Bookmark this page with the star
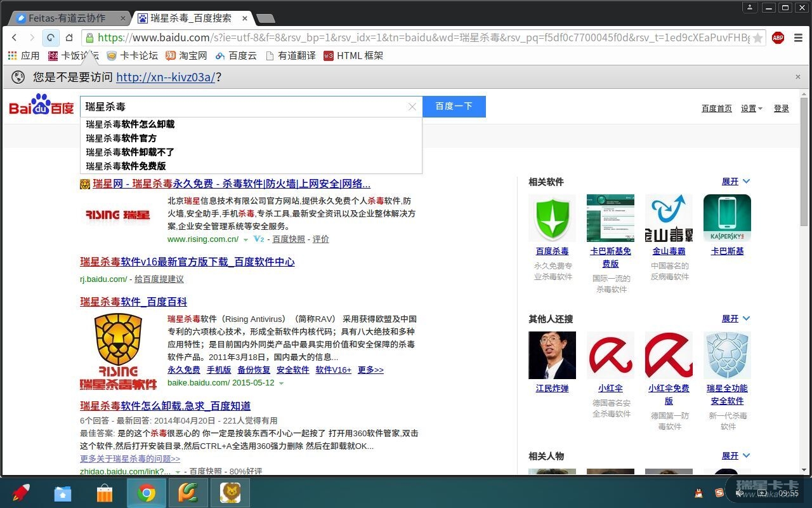The width and height of the screenshot is (812, 508). [x=757, y=38]
